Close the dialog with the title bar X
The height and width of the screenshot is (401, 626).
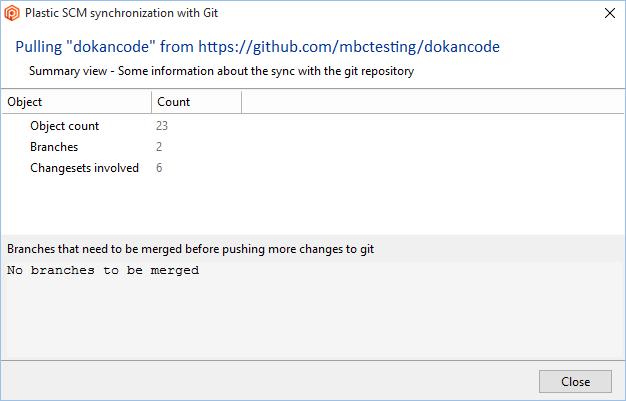[610, 13]
